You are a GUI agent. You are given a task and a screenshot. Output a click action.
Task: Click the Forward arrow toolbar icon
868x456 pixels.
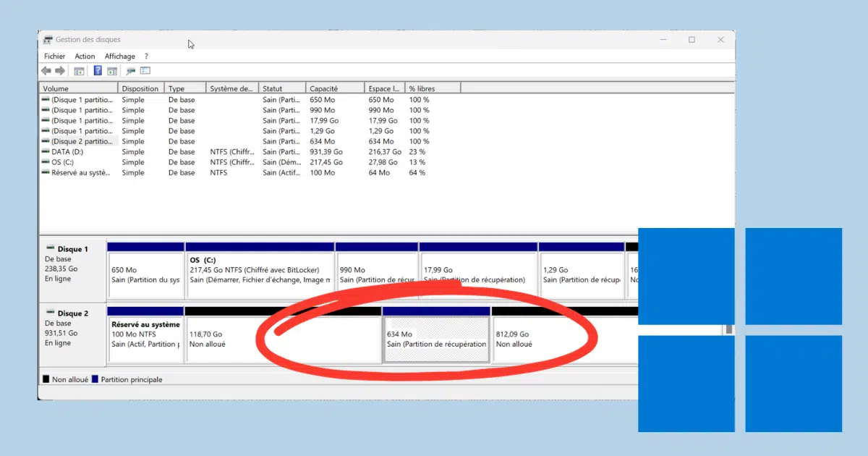click(60, 71)
